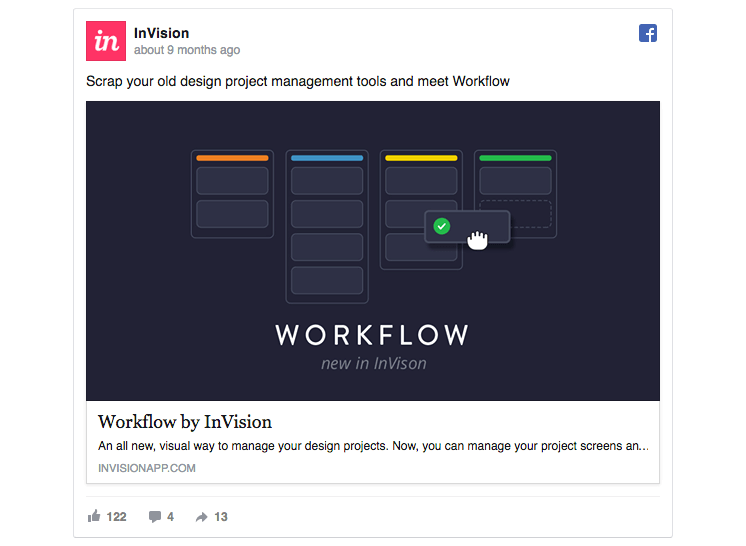Click the INVISIONAPP.COM domain link

pos(147,468)
